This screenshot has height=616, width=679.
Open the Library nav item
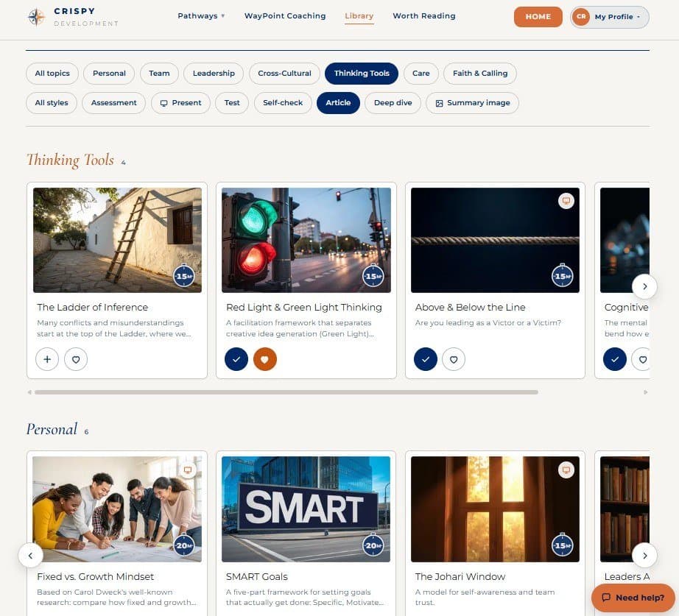point(359,16)
